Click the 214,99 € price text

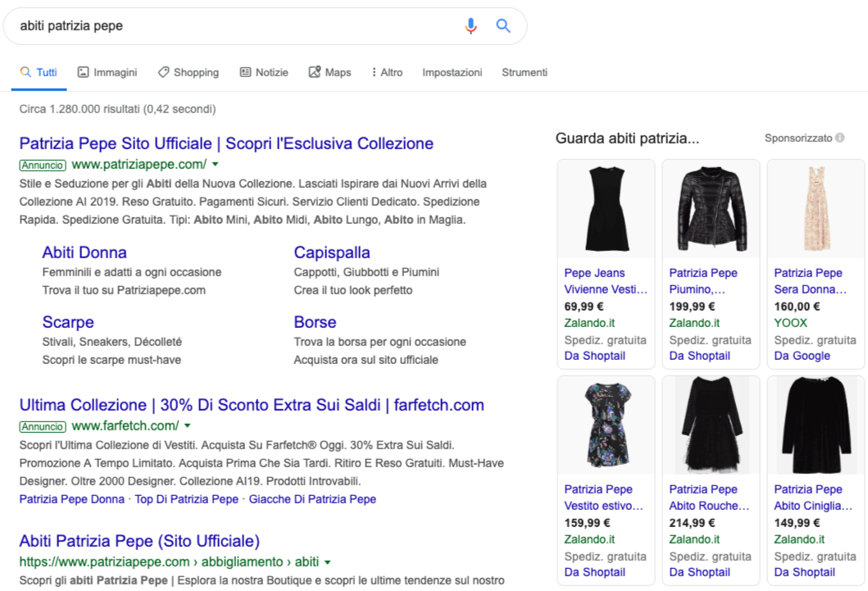(x=692, y=522)
